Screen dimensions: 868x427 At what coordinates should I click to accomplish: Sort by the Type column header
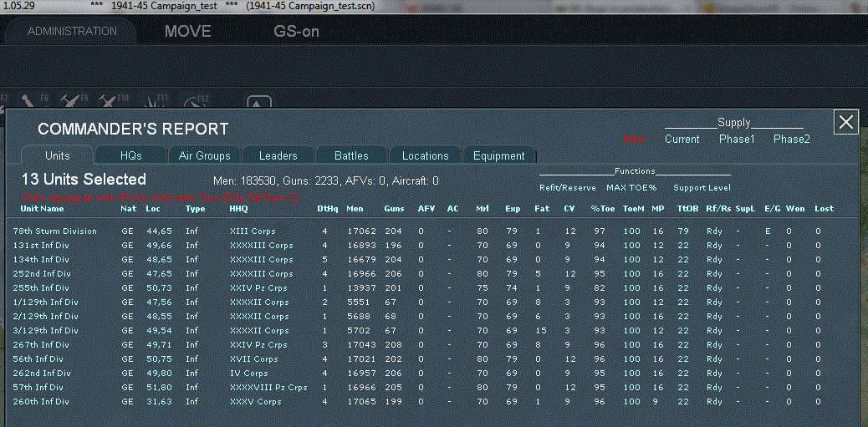(x=195, y=209)
